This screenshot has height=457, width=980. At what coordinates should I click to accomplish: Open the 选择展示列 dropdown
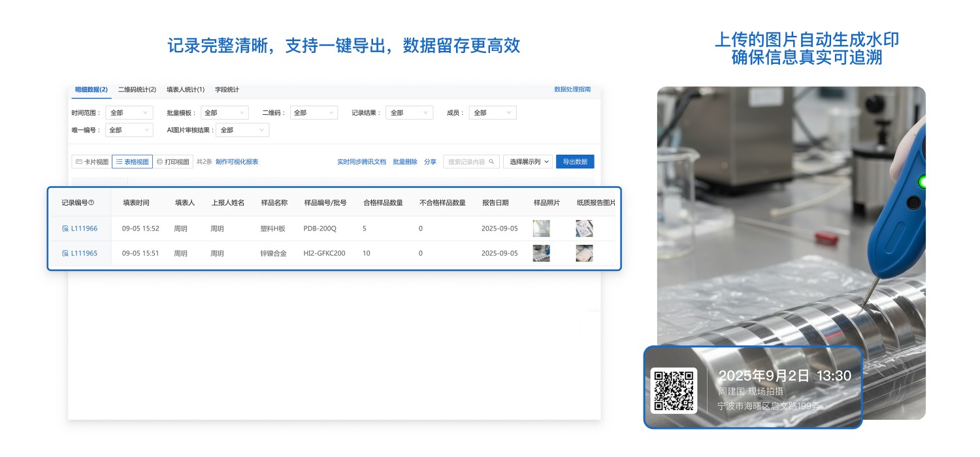click(528, 162)
